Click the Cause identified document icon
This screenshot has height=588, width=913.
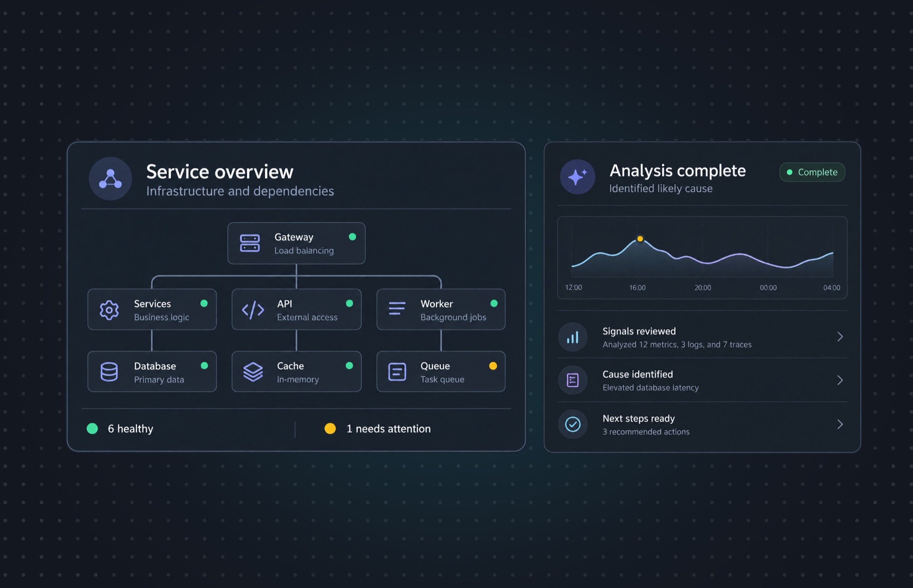click(x=573, y=380)
